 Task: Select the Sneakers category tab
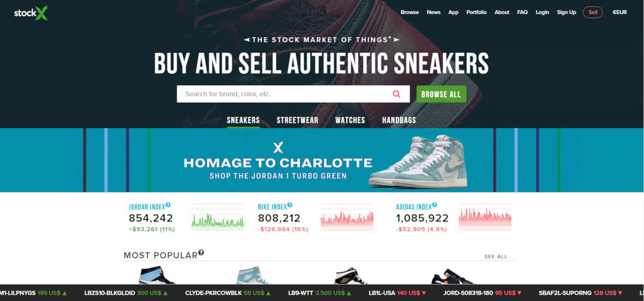pos(243,120)
